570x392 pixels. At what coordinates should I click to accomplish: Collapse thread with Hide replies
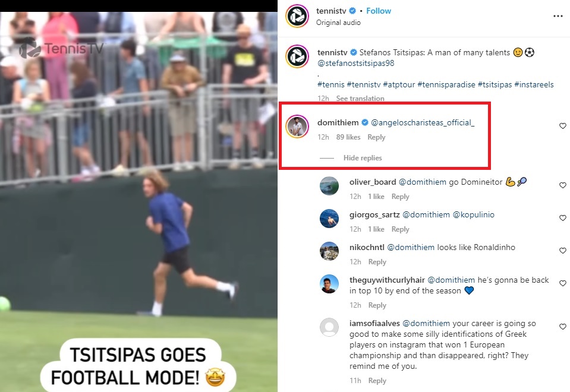pos(363,157)
